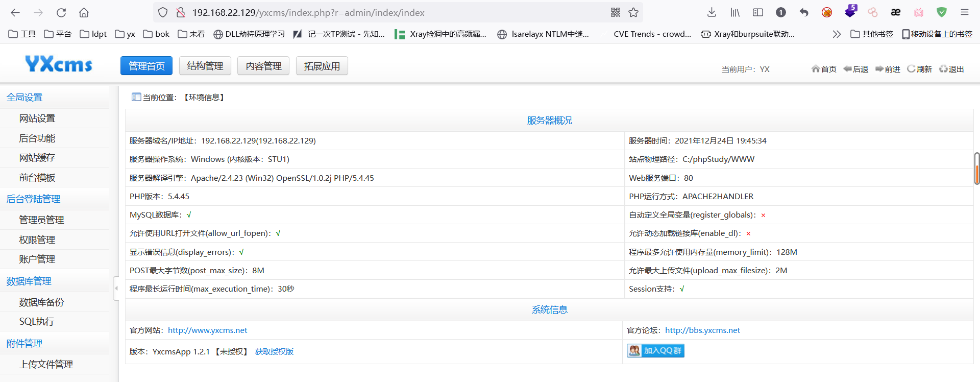The width and height of the screenshot is (980, 382).
Task: Click the 前进 forward link
Action: [x=888, y=69]
